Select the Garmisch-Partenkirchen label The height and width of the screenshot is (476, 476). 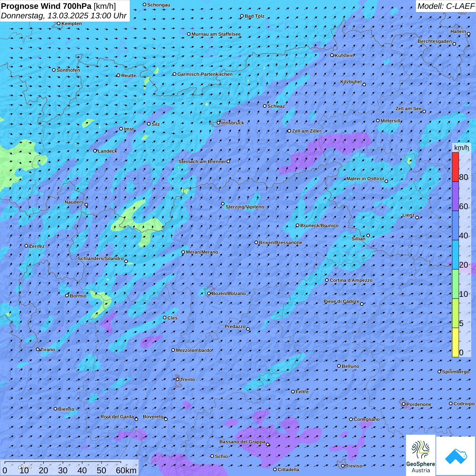click(x=205, y=74)
